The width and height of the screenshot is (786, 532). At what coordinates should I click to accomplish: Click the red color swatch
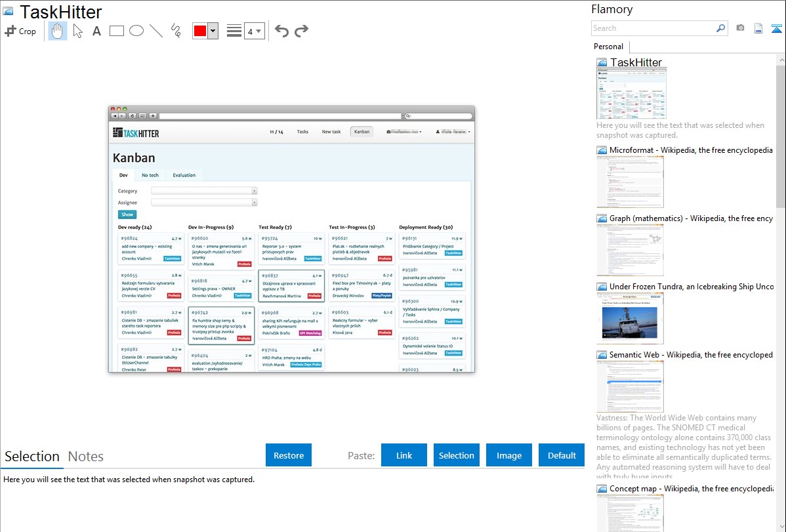200,31
